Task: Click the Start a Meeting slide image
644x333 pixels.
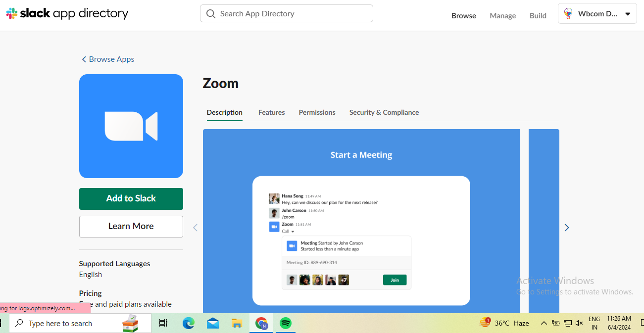Action: coord(361,221)
